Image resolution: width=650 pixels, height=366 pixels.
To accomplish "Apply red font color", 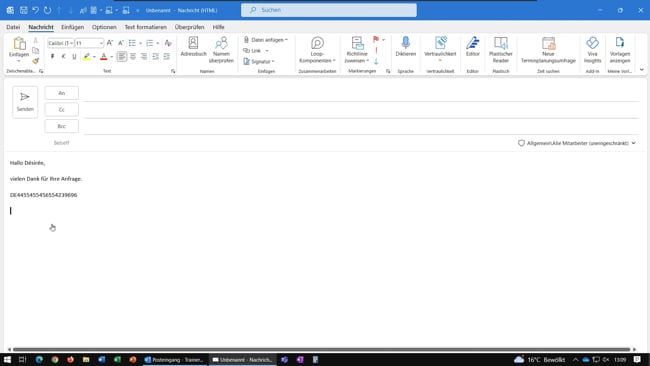I will pyautogui.click(x=104, y=56).
